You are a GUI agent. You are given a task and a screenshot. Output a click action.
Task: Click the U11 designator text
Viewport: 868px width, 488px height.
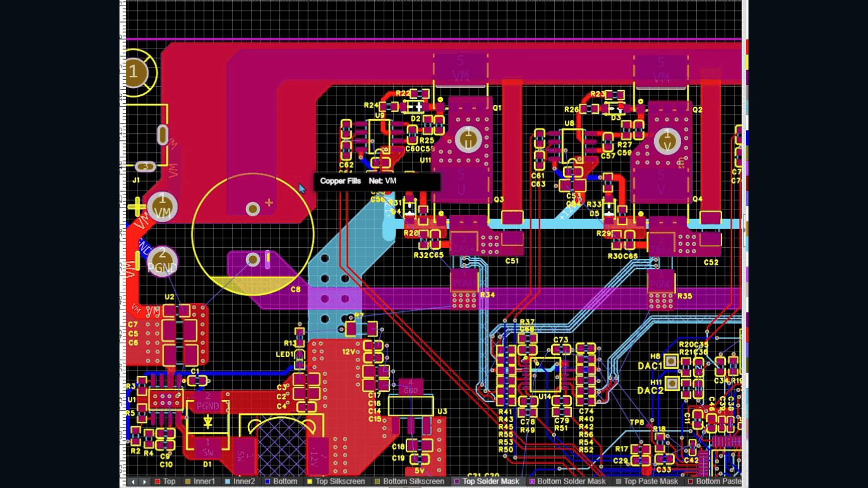(x=426, y=160)
